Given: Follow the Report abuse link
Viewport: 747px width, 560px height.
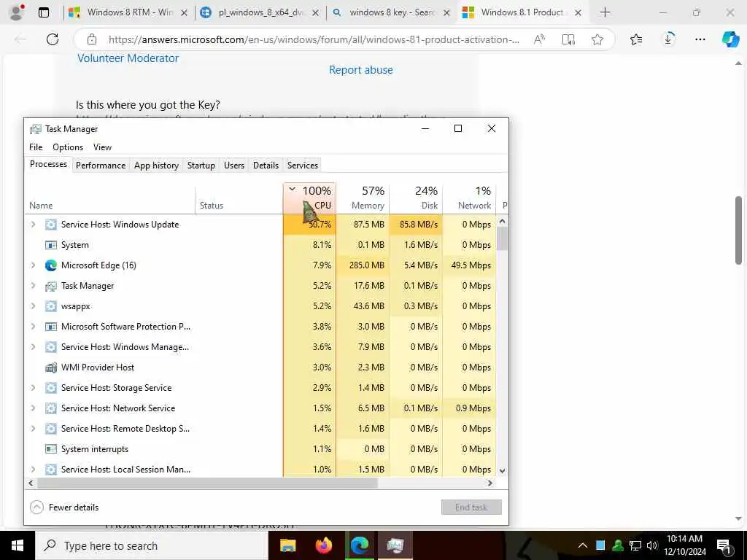Looking at the screenshot, I should (x=360, y=70).
